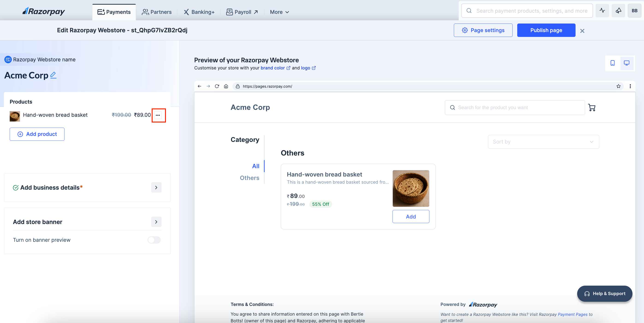The height and width of the screenshot is (323, 644).
Task: Toggle the banner preview switch
Action: tap(154, 240)
